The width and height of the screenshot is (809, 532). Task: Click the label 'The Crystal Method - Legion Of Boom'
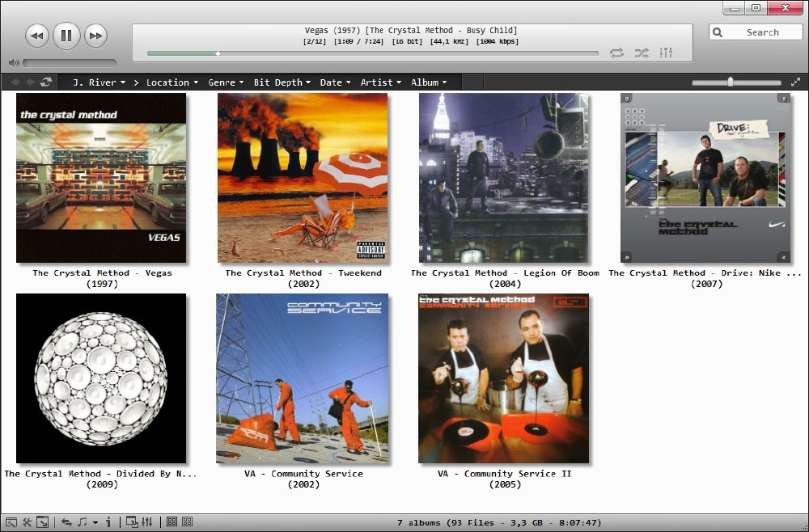click(x=505, y=272)
